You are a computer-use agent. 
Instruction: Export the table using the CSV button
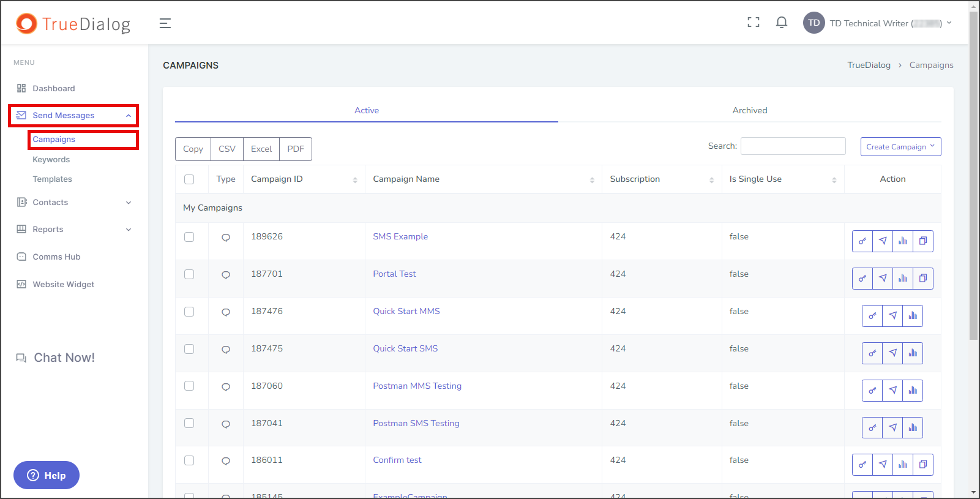point(227,149)
